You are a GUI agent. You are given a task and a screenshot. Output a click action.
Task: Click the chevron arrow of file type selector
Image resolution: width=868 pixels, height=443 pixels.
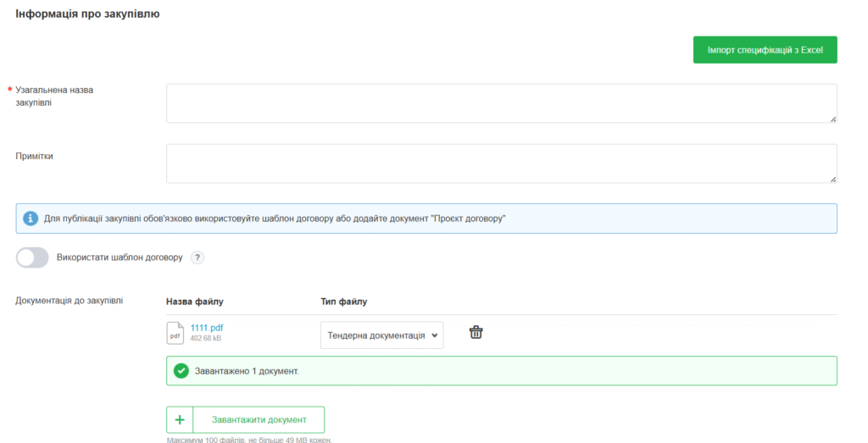coord(435,335)
